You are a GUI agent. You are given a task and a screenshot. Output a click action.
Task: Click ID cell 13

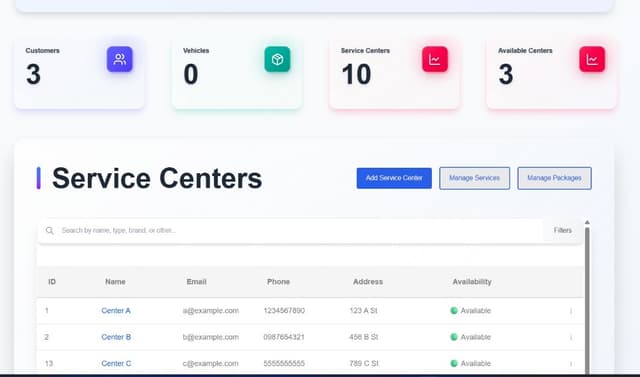coord(49,363)
